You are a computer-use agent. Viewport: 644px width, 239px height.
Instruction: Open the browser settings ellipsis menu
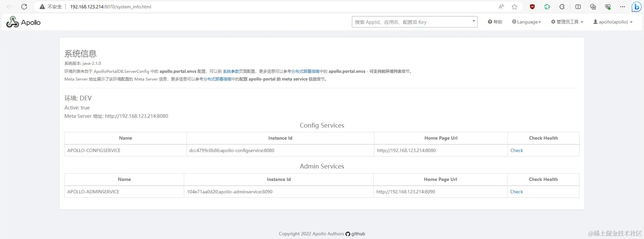click(623, 7)
